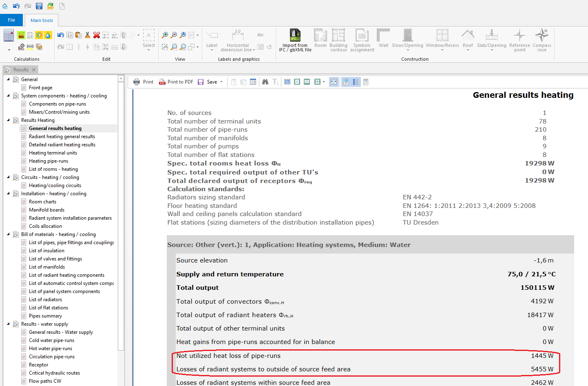Click the red X delete icon
This screenshot has height=386, width=588.
coord(97,35)
